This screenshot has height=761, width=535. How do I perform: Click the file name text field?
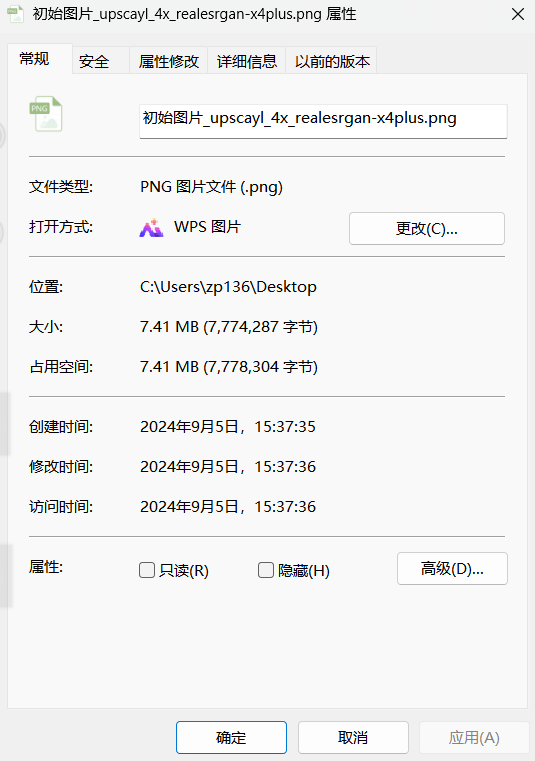click(323, 121)
